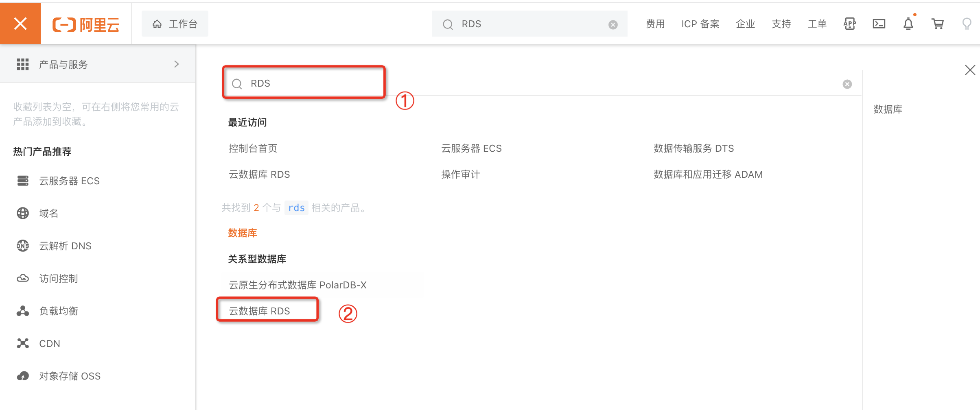
Task: Jump to 数据库 category on right
Action: coord(888,109)
